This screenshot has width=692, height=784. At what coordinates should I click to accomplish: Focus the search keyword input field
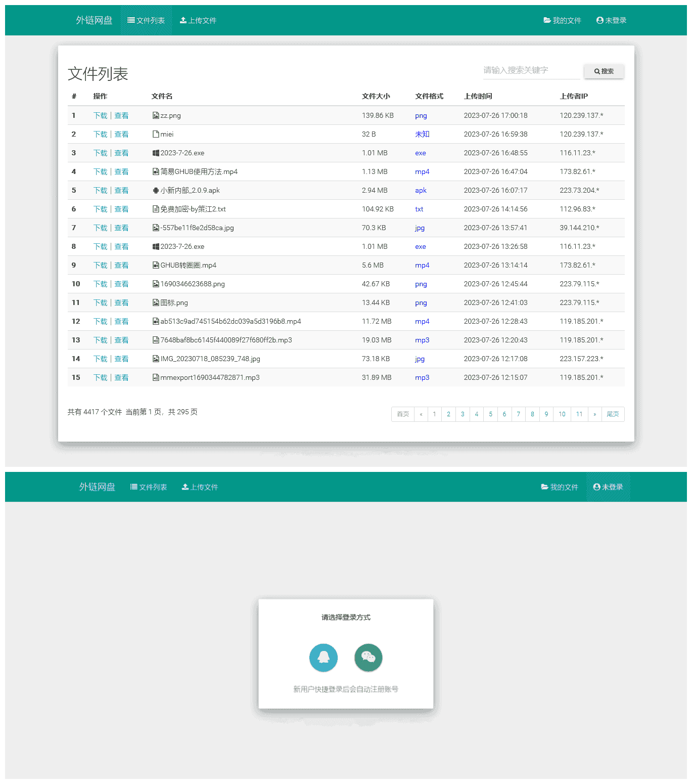click(x=532, y=70)
